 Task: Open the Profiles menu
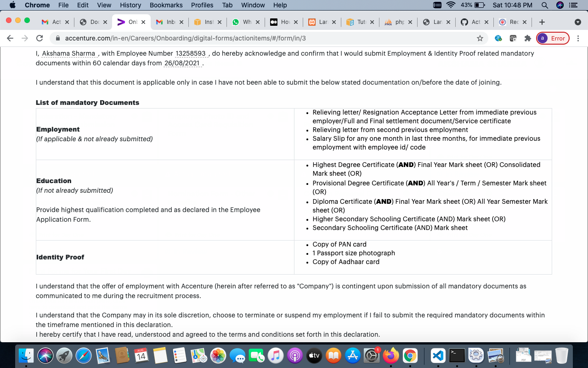coord(202,5)
